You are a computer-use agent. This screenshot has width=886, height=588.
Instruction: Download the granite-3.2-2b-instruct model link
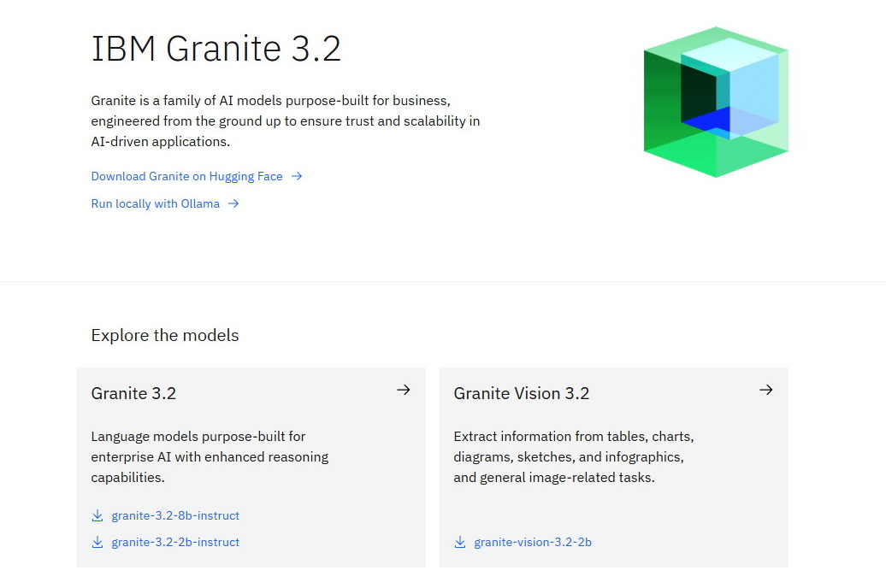coord(175,542)
